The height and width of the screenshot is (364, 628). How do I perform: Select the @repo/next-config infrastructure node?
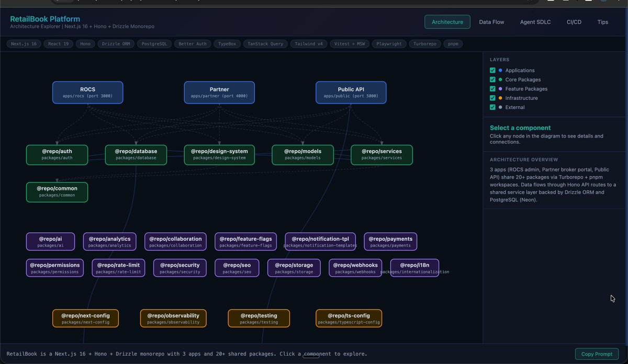[x=85, y=318]
